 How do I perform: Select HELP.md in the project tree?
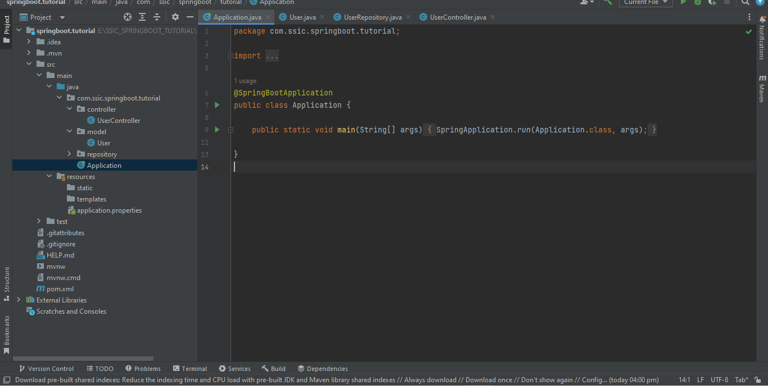60,255
